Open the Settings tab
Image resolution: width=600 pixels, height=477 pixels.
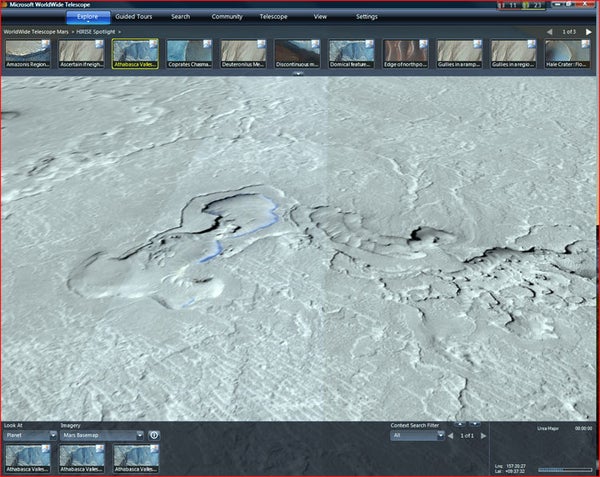(x=366, y=17)
